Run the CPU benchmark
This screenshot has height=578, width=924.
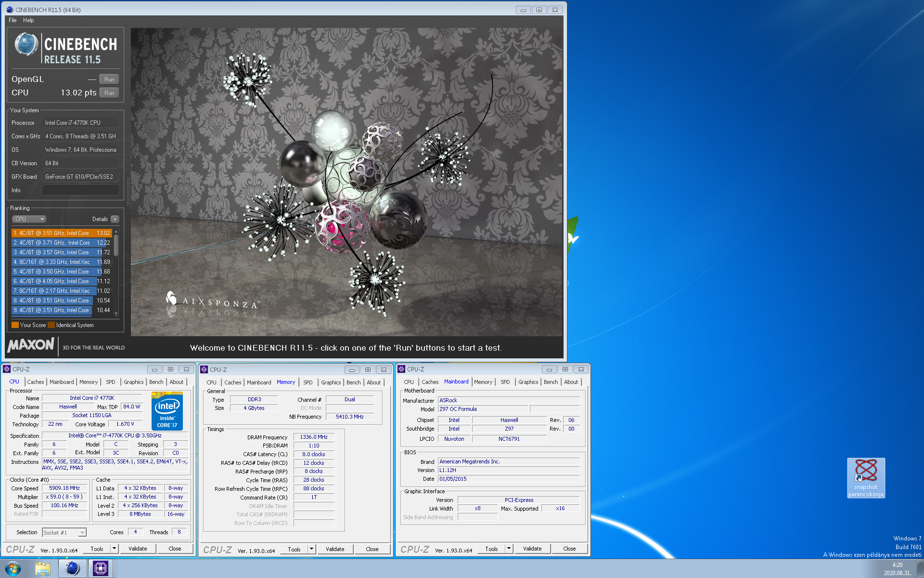[x=109, y=93]
